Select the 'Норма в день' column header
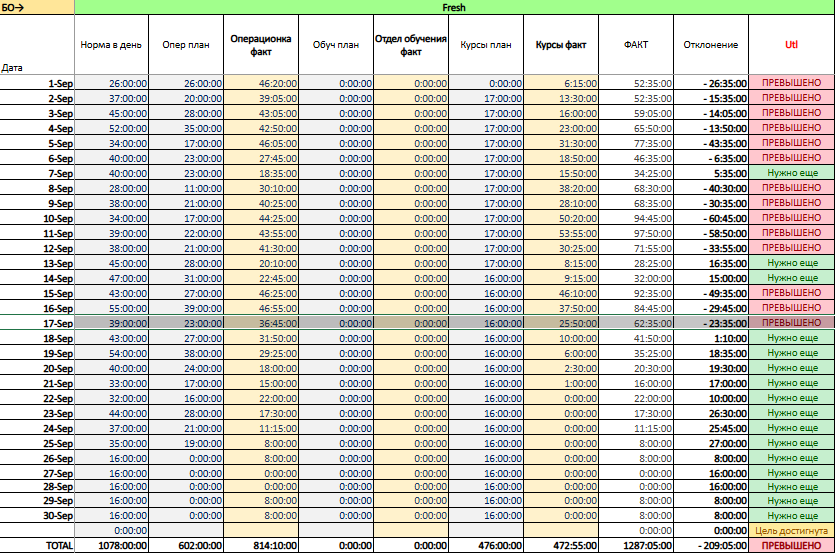This screenshot has width=835, height=553. [111, 45]
